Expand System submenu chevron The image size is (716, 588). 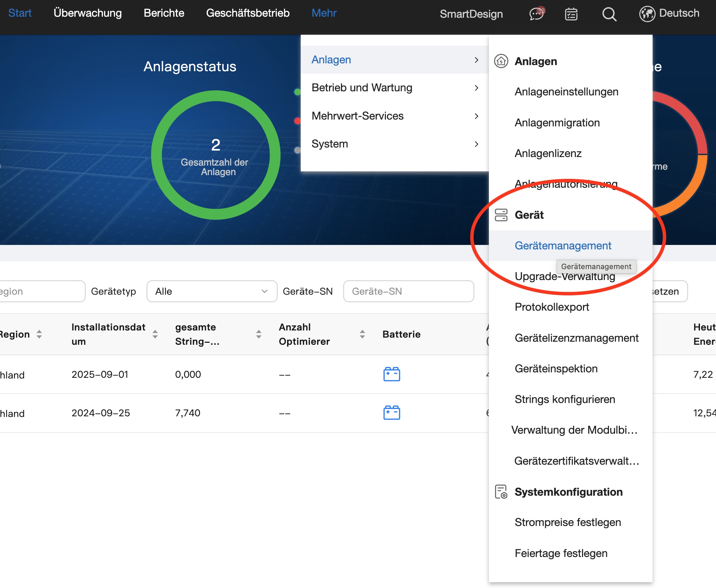click(x=477, y=144)
